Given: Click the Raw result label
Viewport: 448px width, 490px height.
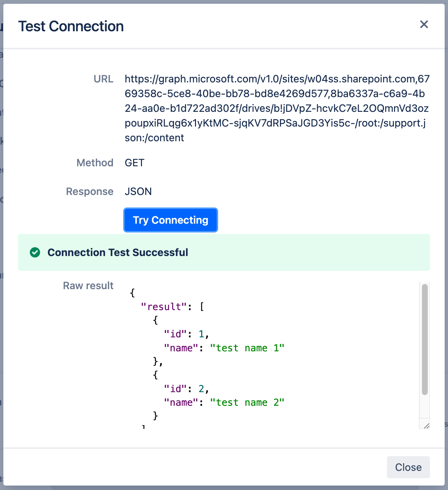Looking at the screenshot, I should click(88, 285).
